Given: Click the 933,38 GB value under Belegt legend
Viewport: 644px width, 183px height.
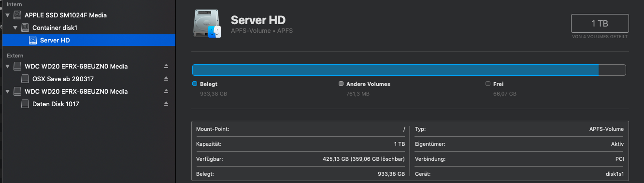Looking at the screenshot, I should pyautogui.click(x=214, y=94).
